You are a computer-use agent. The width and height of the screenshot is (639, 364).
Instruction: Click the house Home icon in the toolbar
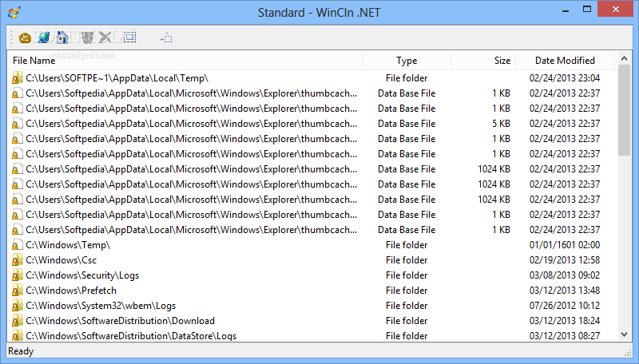[62, 38]
